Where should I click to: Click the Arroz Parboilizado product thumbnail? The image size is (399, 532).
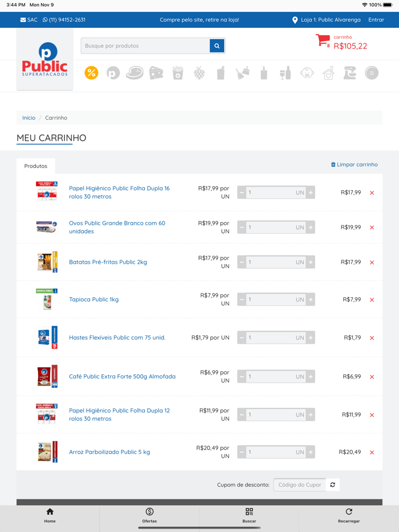47,452
